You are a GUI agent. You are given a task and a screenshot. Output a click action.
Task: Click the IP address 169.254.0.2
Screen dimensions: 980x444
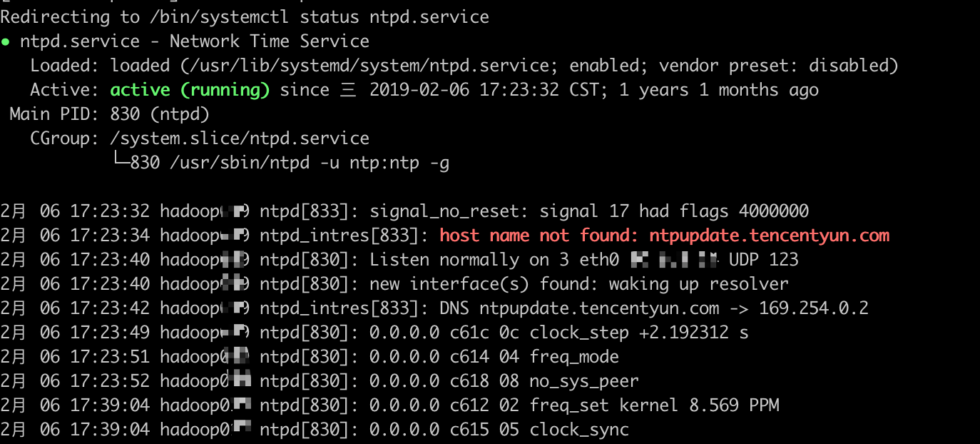pyautogui.click(x=813, y=308)
